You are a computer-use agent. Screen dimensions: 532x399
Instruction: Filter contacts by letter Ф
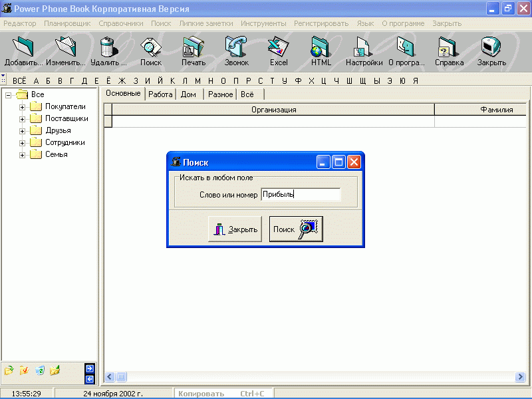[298, 80]
